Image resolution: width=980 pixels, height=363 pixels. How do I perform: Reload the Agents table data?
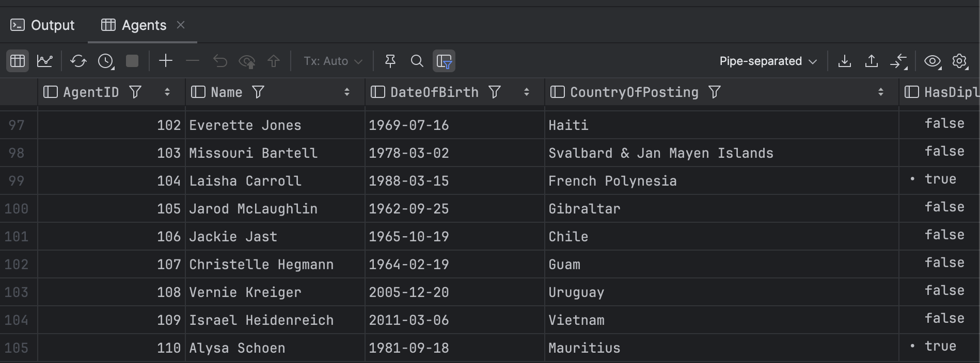pyautogui.click(x=78, y=61)
